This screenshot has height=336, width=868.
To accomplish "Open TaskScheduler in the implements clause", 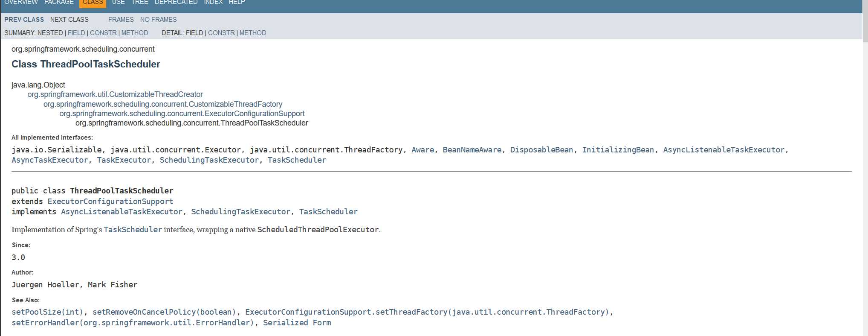I will click(328, 212).
